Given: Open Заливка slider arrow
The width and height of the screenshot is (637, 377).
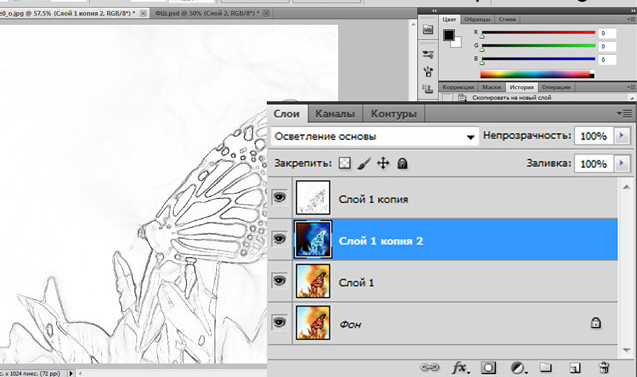Looking at the screenshot, I should pyautogui.click(x=622, y=163).
